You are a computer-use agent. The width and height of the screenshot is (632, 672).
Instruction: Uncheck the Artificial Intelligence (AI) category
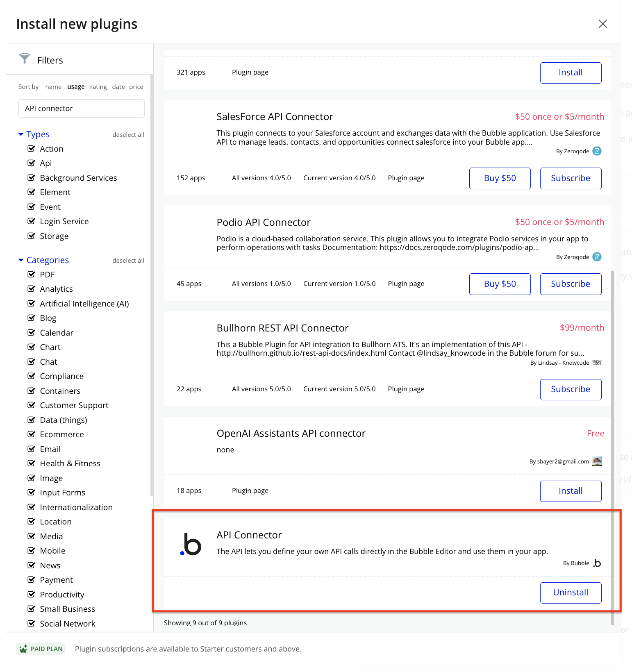tap(31, 304)
